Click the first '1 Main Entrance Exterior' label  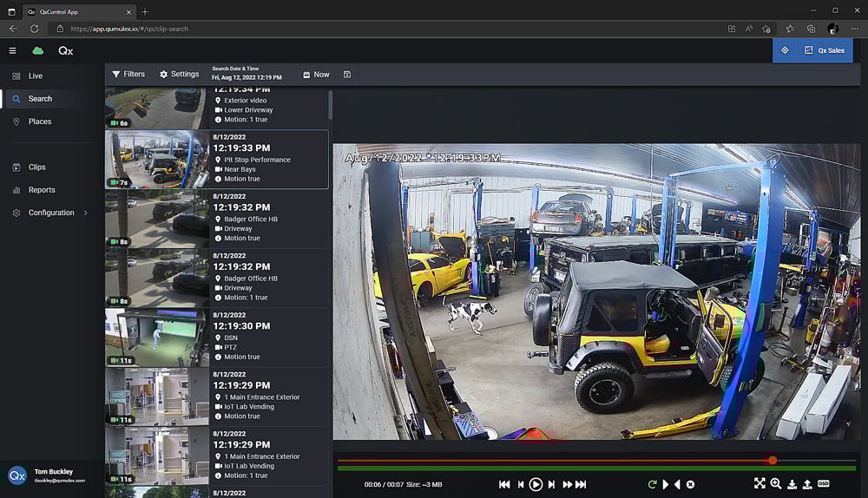click(x=262, y=397)
